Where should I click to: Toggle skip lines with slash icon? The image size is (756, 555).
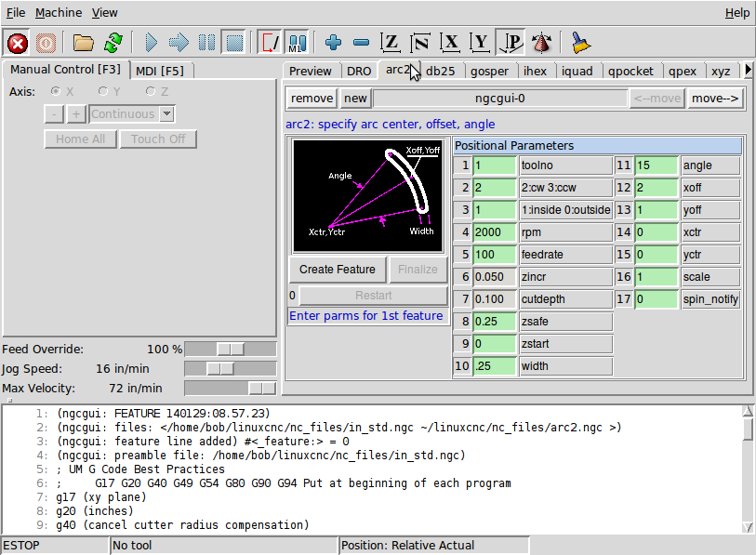270,44
